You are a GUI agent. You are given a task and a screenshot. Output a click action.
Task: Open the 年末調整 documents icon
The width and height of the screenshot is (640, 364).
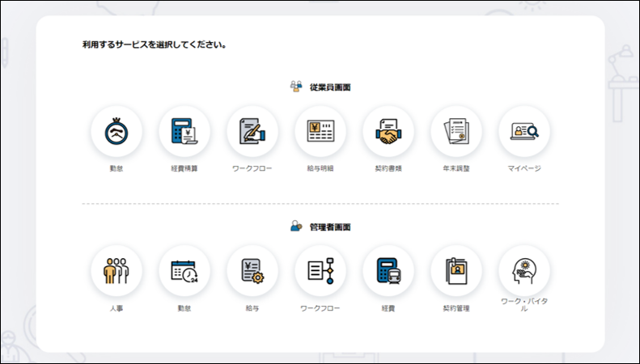point(456,132)
